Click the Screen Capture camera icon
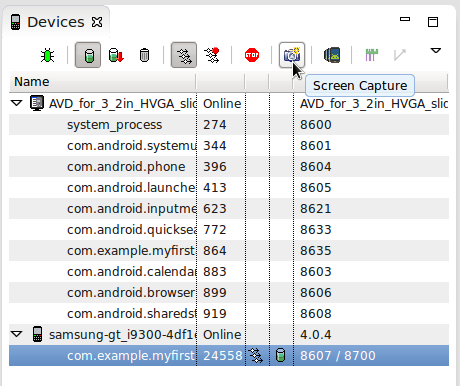This screenshot has height=386, width=460. (292, 55)
